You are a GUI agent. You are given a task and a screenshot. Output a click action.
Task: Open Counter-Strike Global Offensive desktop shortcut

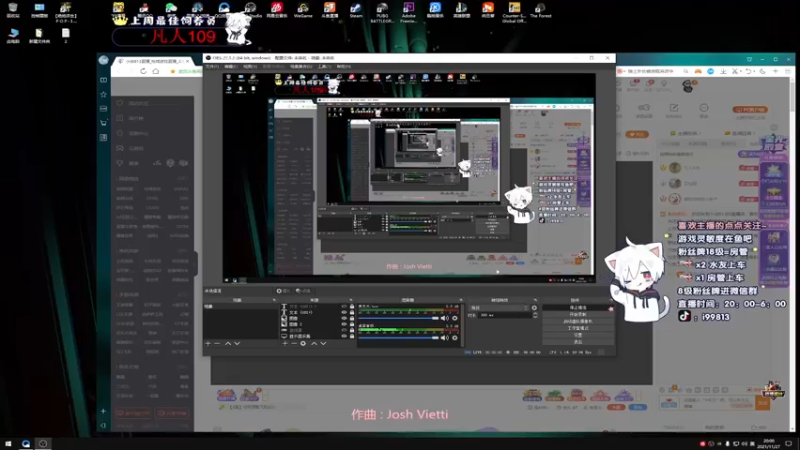click(514, 12)
